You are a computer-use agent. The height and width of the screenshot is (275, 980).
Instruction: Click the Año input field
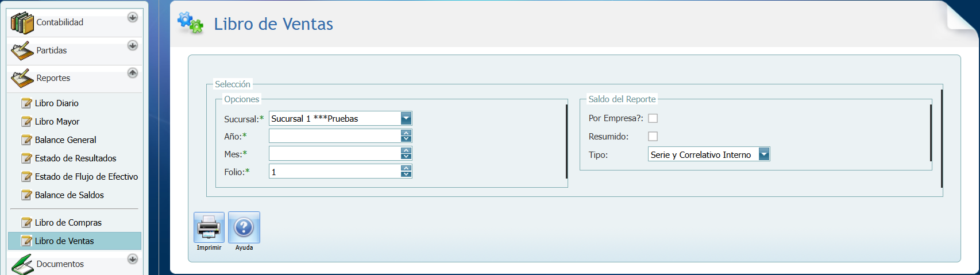(334, 136)
